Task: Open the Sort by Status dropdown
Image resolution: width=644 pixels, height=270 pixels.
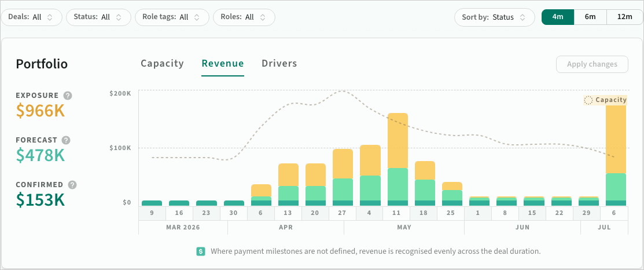Action: [494, 17]
